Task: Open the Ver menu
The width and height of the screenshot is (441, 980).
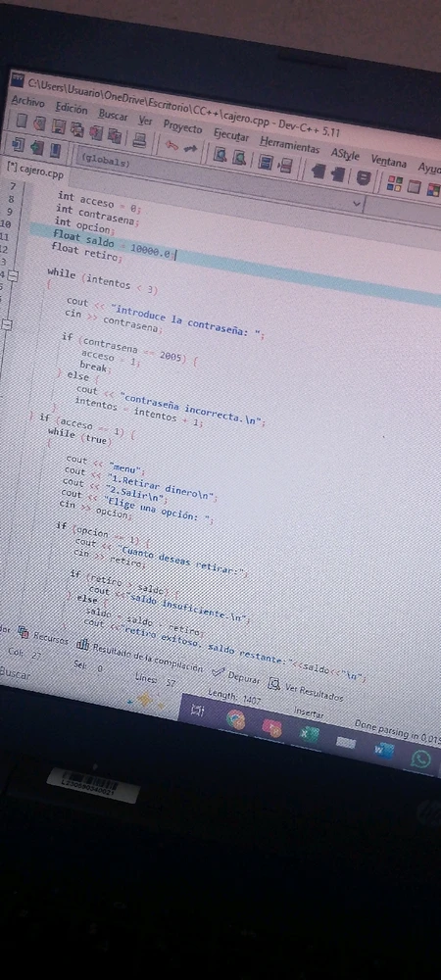Action: point(146,120)
